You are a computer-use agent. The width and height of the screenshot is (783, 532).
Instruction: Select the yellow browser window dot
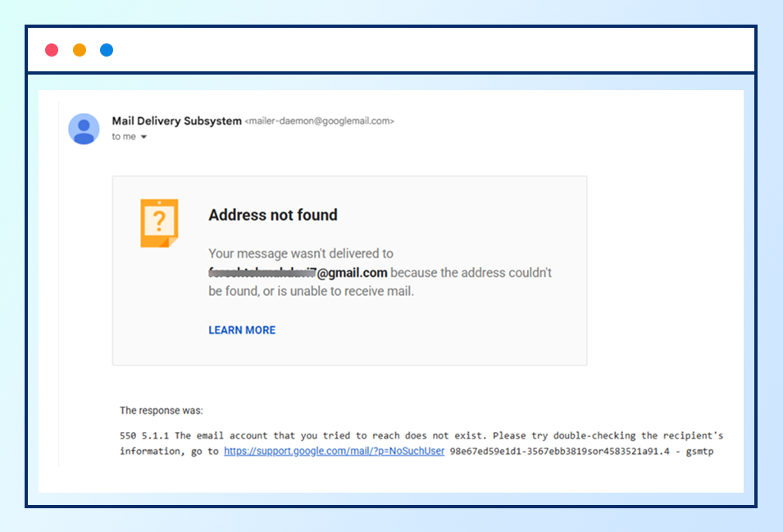click(x=79, y=49)
